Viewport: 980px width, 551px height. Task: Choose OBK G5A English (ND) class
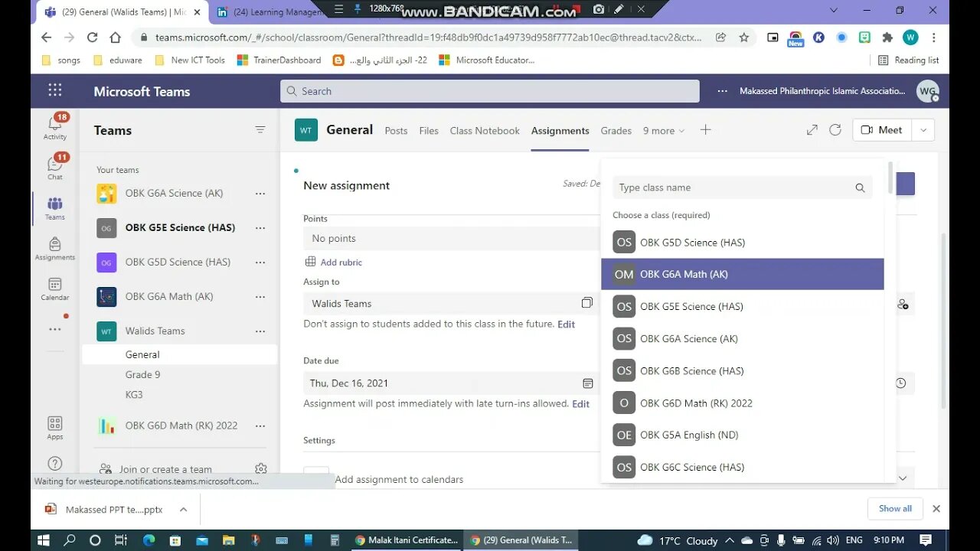tap(743, 435)
